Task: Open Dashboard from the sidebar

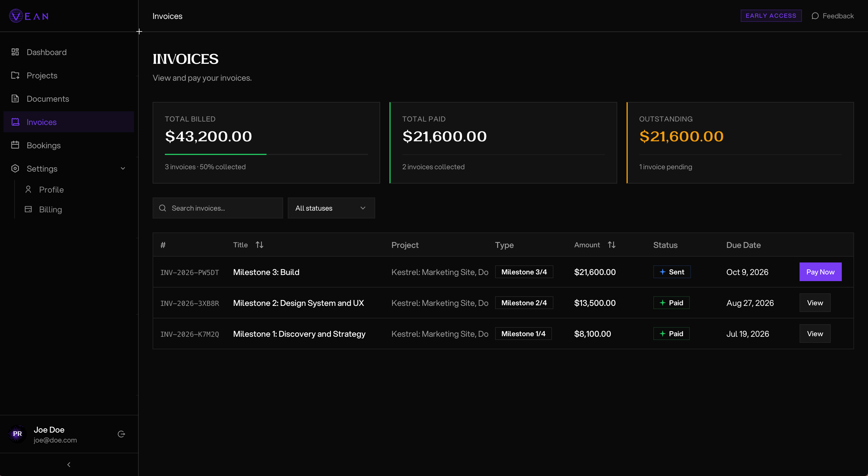Action: click(x=69, y=52)
